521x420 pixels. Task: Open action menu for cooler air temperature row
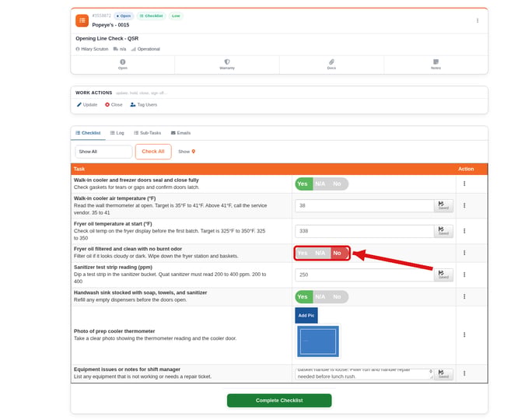pyautogui.click(x=464, y=205)
